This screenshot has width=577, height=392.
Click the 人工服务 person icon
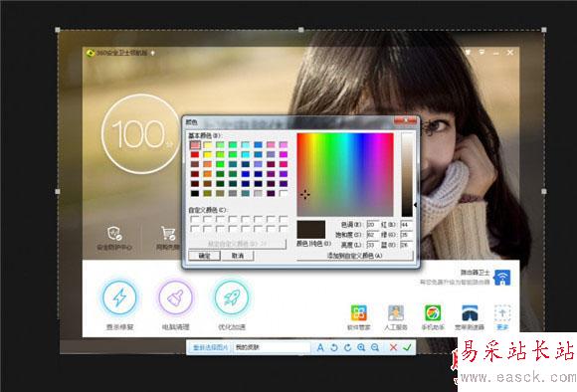pos(396,313)
